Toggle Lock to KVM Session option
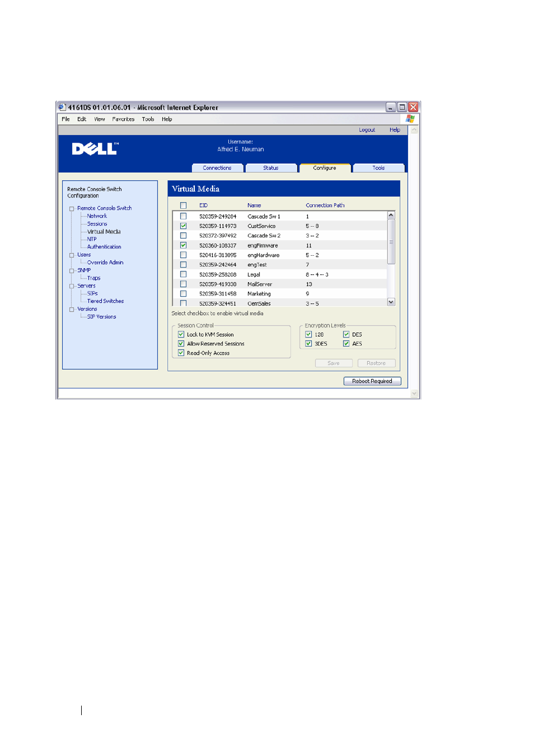534x756 pixels. pyautogui.click(x=181, y=334)
